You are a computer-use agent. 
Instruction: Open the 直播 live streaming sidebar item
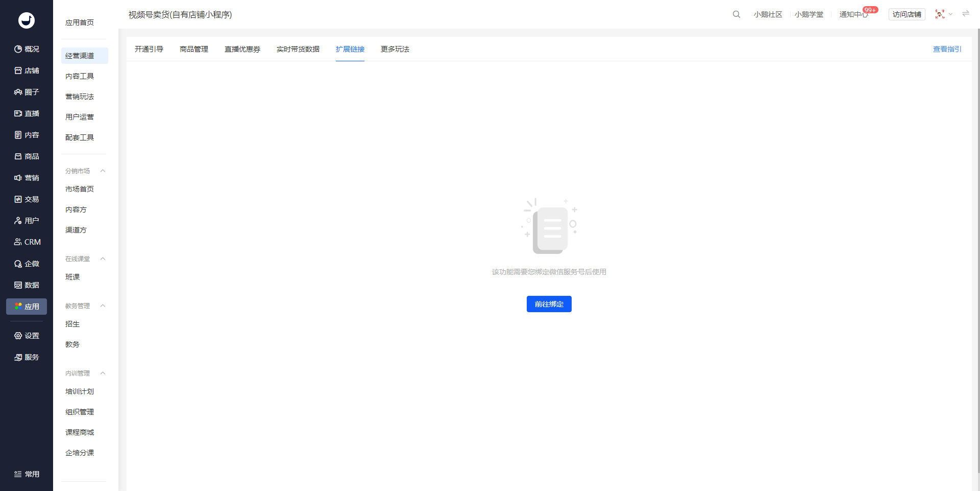[27, 113]
